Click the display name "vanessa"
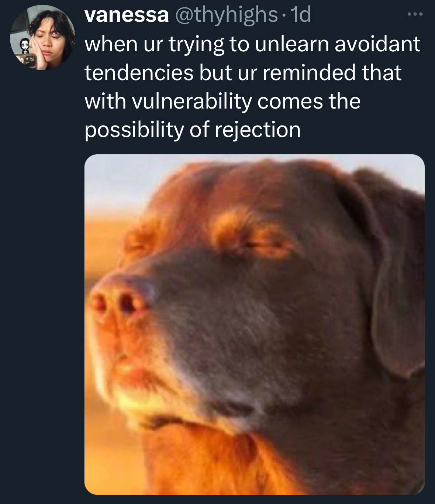 pyautogui.click(x=127, y=15)
